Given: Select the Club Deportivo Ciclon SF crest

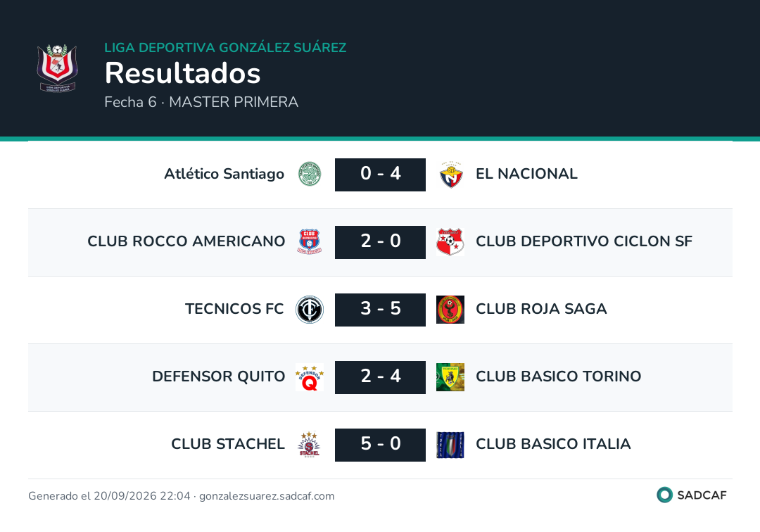Looking at the screenshot, I should [450, 242].
